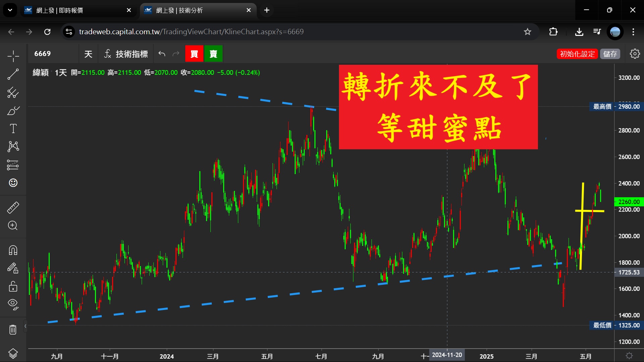Click the 2024-11-20 date label on time axis

tap(447, 355)
